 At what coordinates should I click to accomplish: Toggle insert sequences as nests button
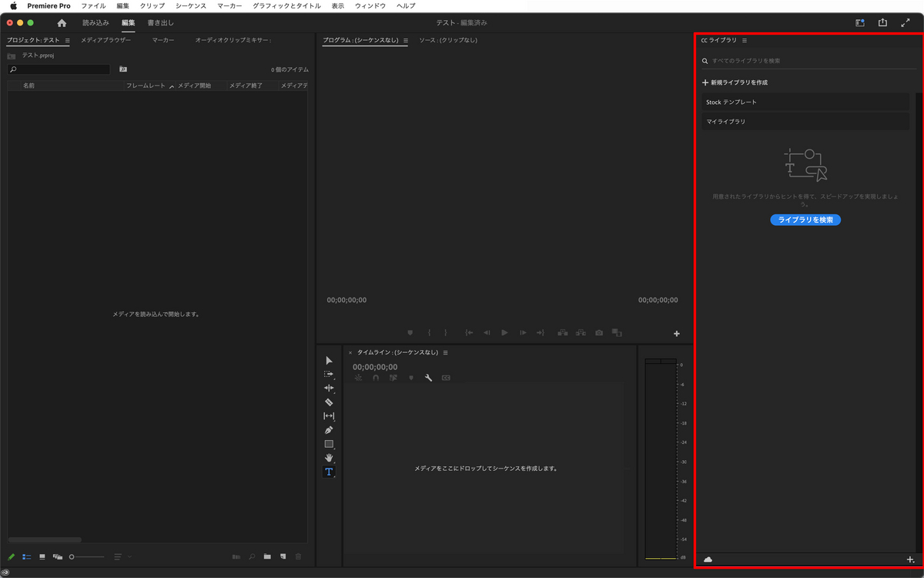[358, 378]
